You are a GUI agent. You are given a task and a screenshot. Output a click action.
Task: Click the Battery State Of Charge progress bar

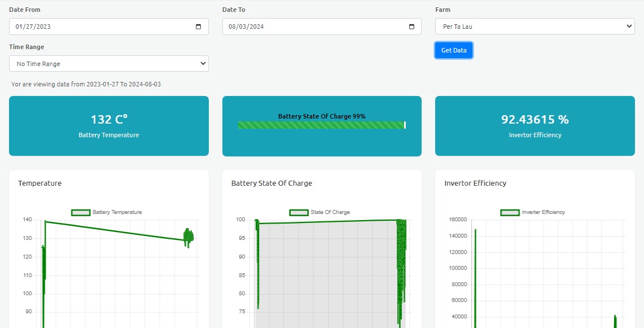coord(321,125)
